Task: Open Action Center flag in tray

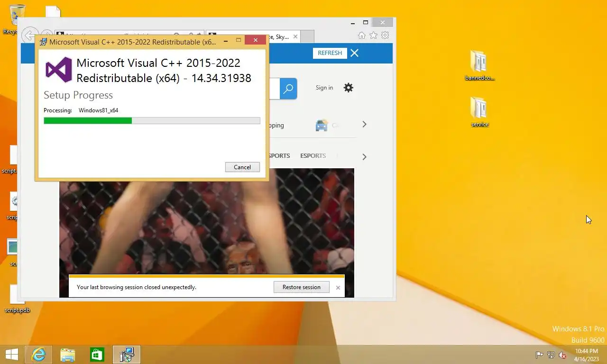Action: [x=539, y=355]
